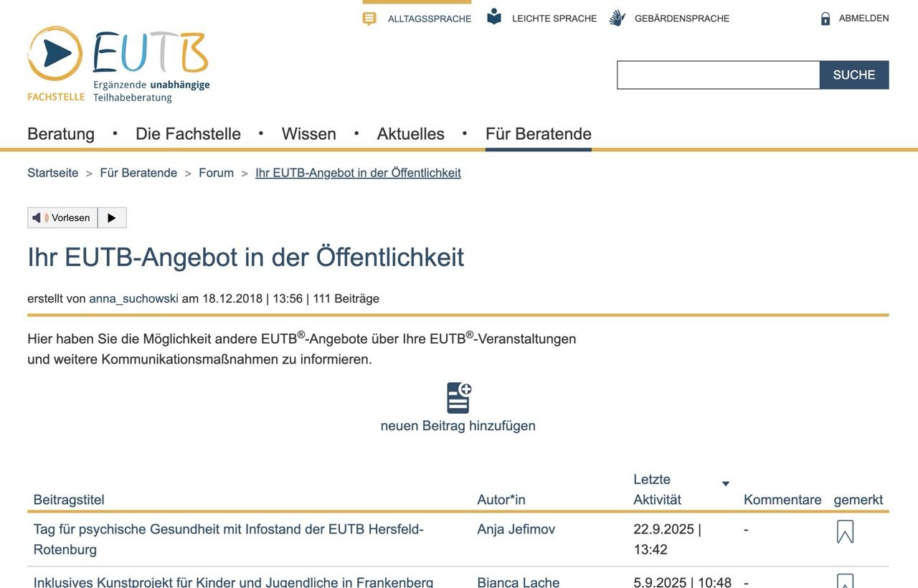Click the add new post document icon
The width and height of the screenshot is (918, 588).
pos(458,398)
